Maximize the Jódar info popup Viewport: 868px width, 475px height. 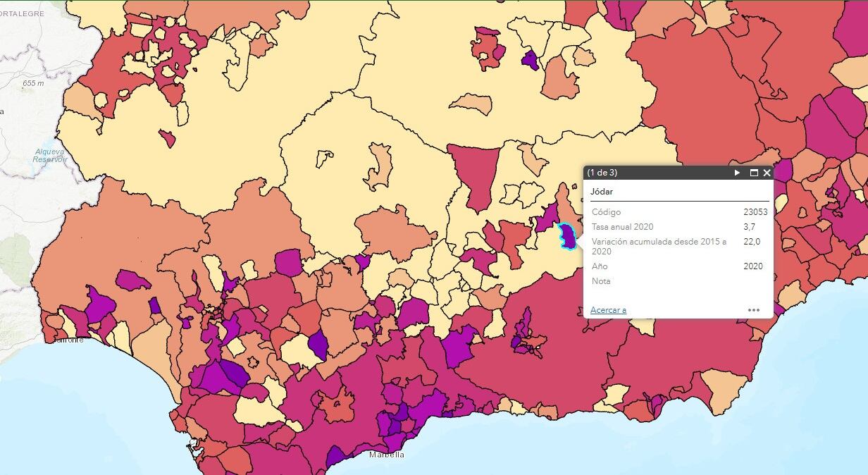coord(753,173)
